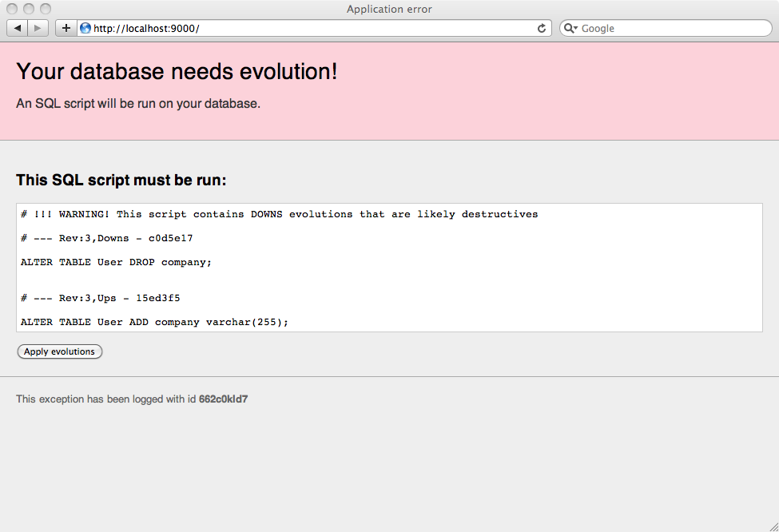
Task: Click the WARNING comment line in the script
Action: click(279, 214)
